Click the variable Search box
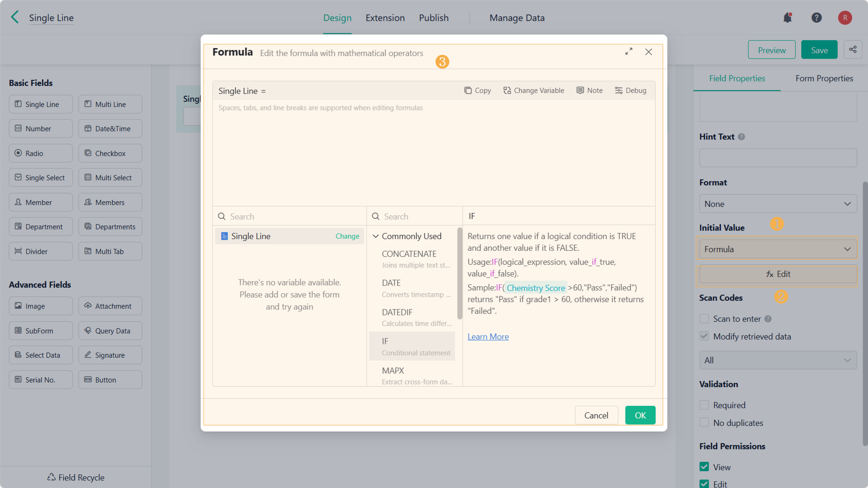The height and width of the screenshot is (488, 868). pyautogui.click(x=289, y=216)
